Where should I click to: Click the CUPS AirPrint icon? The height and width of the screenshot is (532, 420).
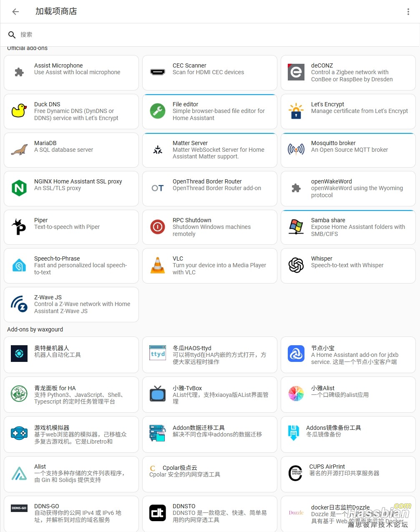295,473
